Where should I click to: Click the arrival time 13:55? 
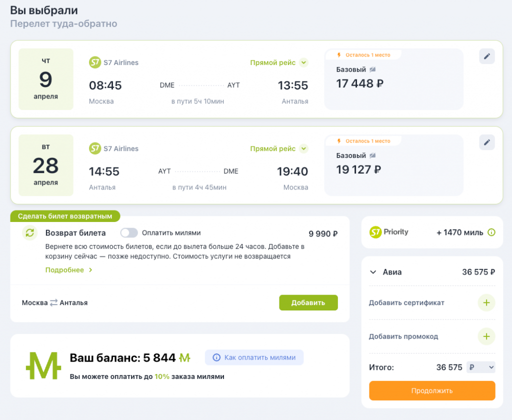293,85
